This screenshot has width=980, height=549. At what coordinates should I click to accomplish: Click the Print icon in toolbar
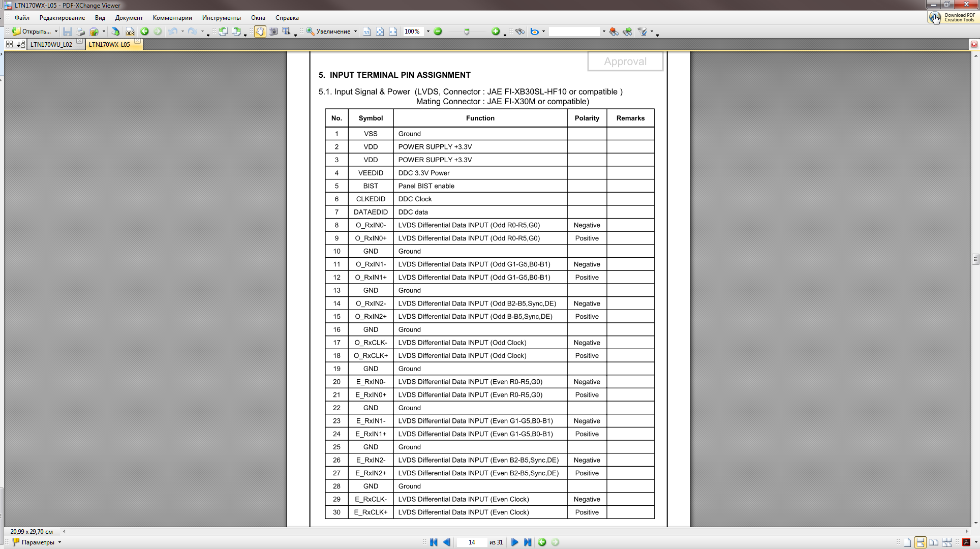(81, 32)
